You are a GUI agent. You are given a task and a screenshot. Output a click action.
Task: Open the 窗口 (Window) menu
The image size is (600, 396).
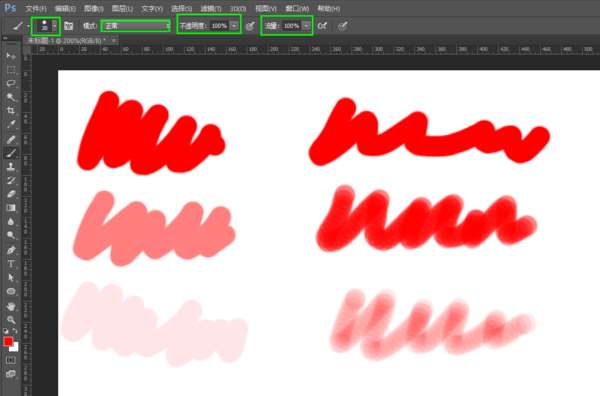click(x=297, y=8)
